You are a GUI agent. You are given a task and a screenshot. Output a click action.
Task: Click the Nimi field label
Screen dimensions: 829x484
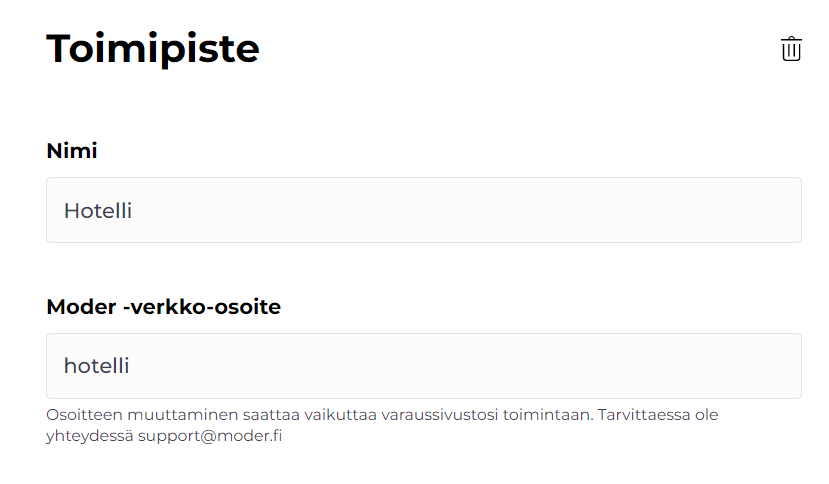pos(72,151)
